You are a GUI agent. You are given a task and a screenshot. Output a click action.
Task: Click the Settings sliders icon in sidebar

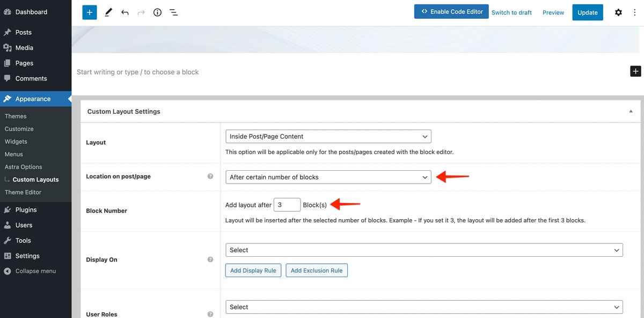point(8,256)
